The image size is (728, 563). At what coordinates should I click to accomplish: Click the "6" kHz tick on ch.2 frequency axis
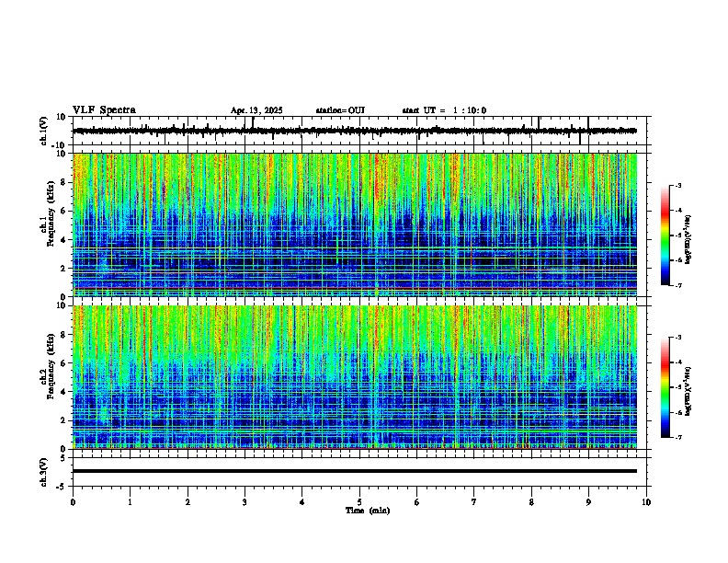64,362
